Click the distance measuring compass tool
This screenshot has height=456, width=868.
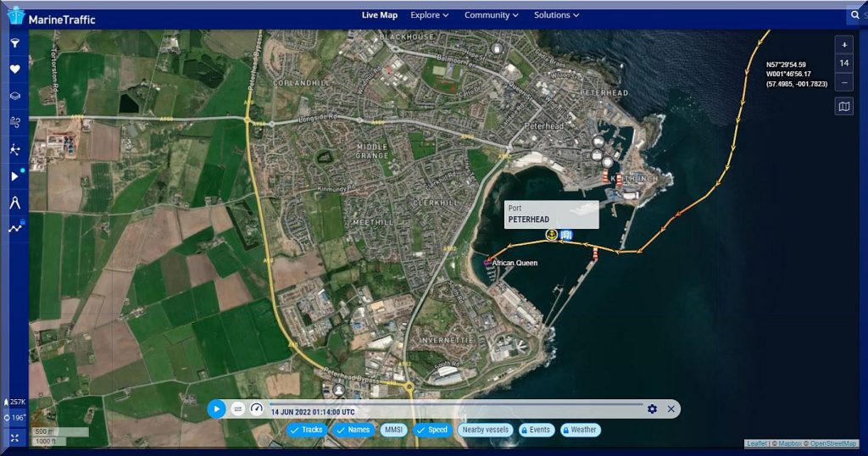tap(14, 202)
